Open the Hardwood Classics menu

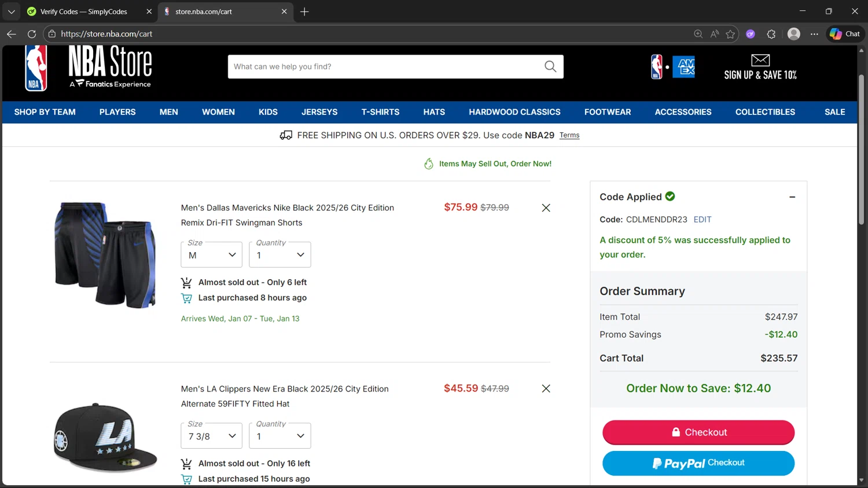pos(514,112)
